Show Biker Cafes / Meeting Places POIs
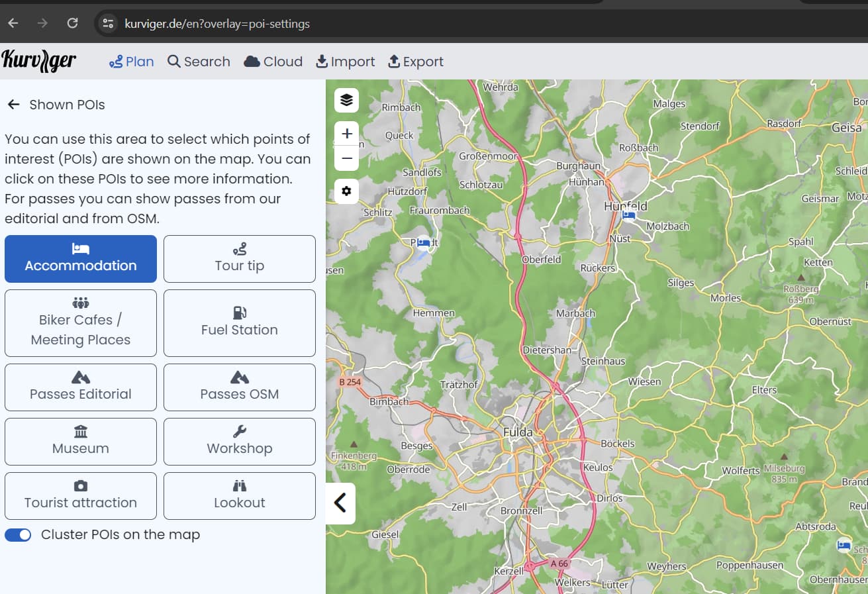868x594 pixels. point(81,322)
